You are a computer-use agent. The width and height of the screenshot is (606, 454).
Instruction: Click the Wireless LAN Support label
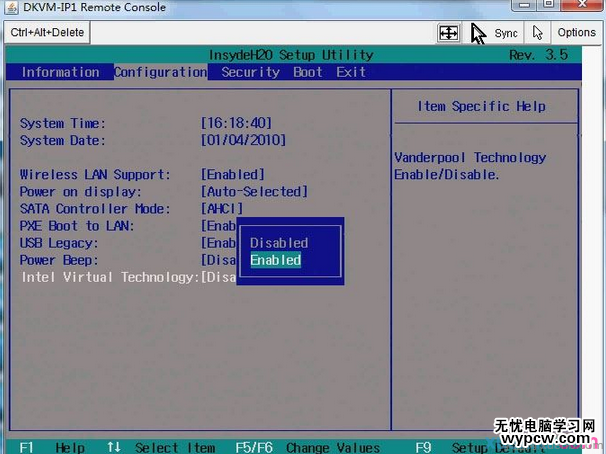tap(95, 175)
